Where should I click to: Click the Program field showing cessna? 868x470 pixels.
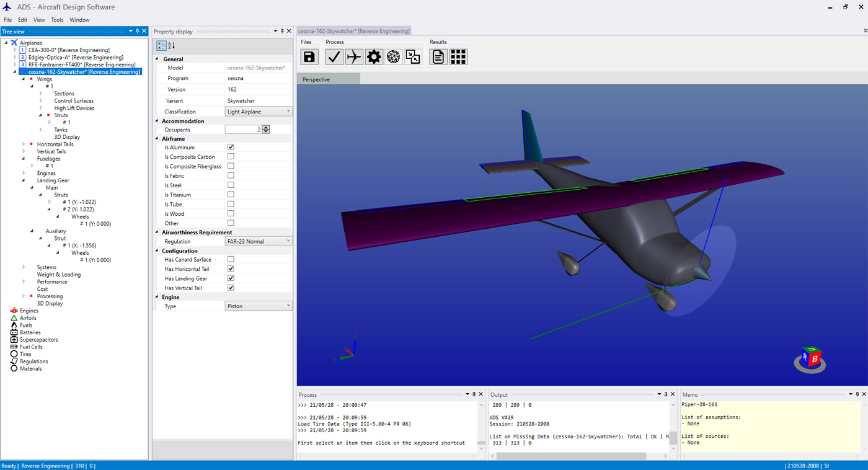click(x=258, y=79)
